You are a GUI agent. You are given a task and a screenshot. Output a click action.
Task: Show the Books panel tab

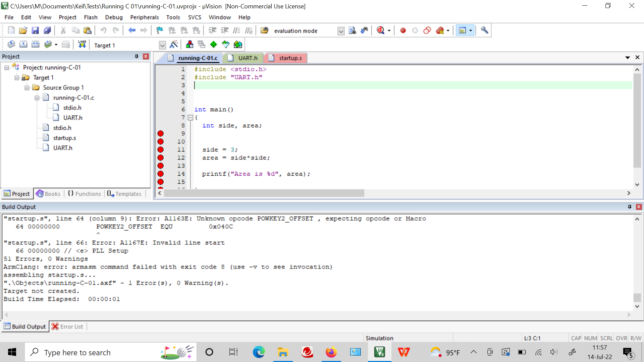point(48,194)
